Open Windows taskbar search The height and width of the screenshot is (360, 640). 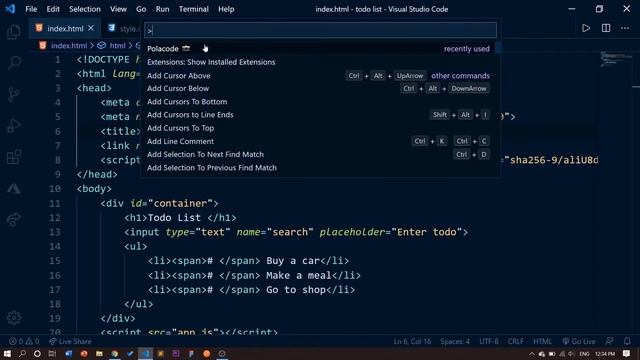(x=22, y=353)
